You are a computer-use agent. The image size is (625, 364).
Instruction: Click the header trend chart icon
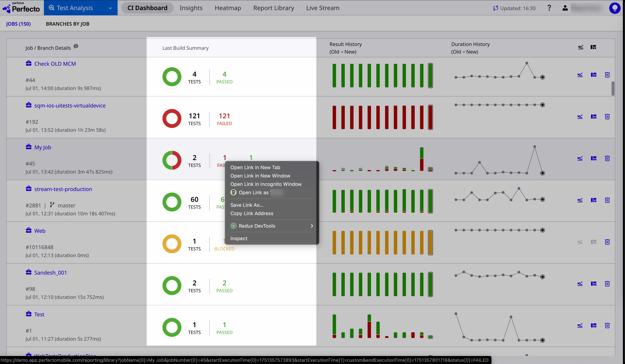pyautogui.click(x=581, y=47)
